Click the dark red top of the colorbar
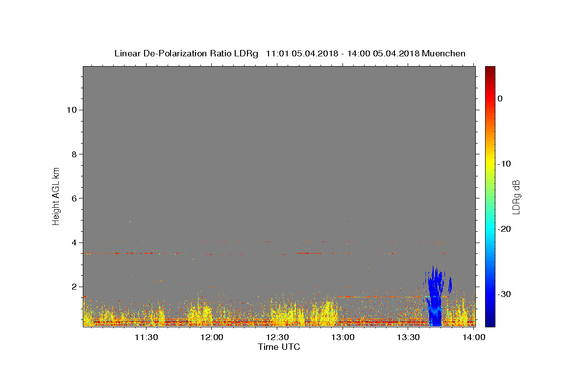The width and height of the screenshot is (588, 392). click(490, 69)
